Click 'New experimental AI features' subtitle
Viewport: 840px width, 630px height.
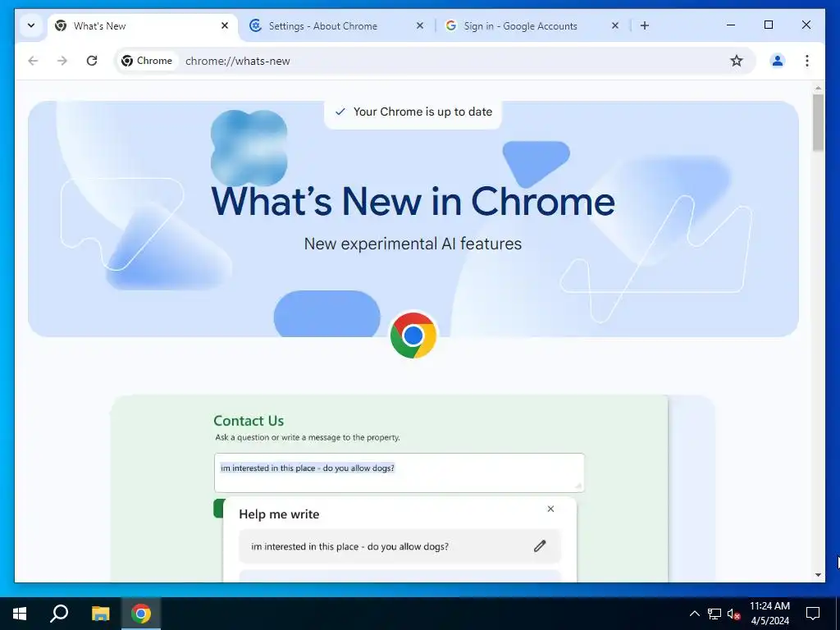point(413,244)
